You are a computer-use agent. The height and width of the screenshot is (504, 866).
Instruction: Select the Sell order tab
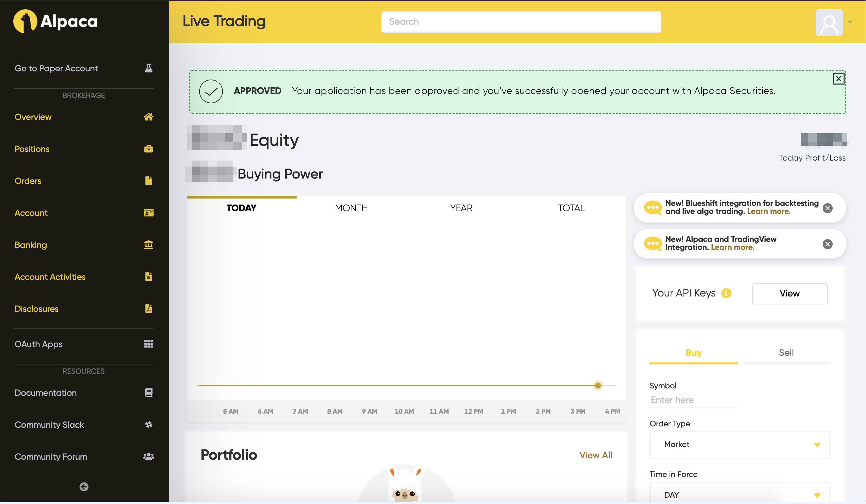[x=786, y=352]
